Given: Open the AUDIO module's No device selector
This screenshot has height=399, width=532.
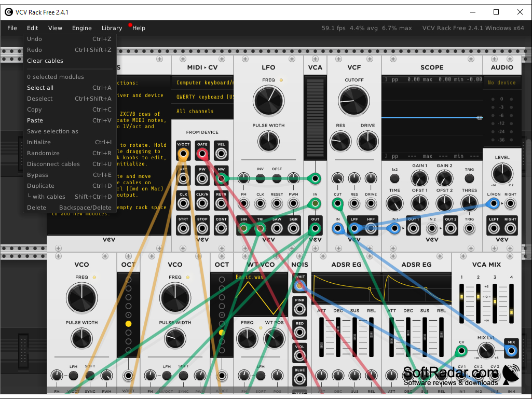Looking at the screenshot, I should pyautogui.click(x=502, y=82).
